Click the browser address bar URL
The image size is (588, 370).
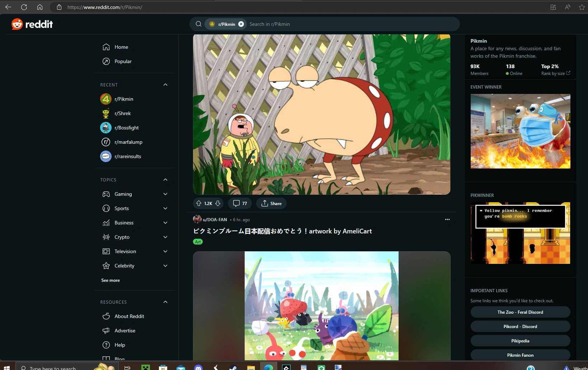click(x=105, y=7)
